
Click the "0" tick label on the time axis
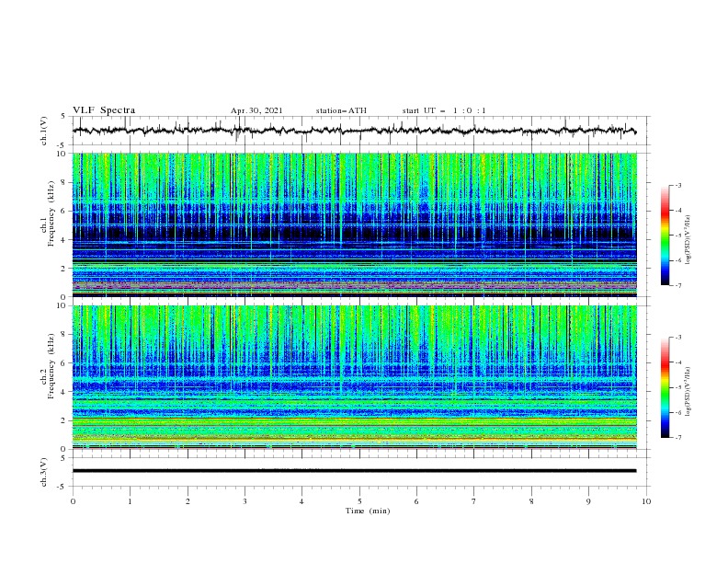(73, 501)
